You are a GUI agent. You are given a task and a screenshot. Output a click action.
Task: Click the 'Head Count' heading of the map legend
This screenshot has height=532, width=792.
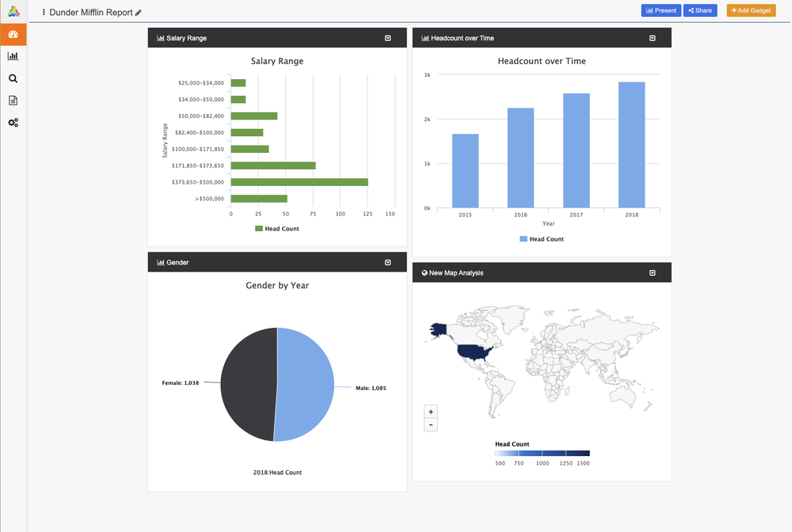pyautogui.click(x=512, y=444)
